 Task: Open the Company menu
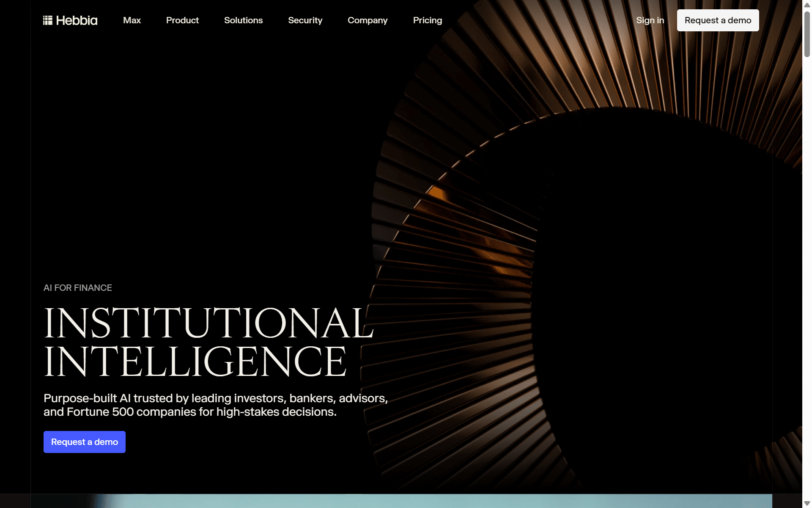coord(368,20)
